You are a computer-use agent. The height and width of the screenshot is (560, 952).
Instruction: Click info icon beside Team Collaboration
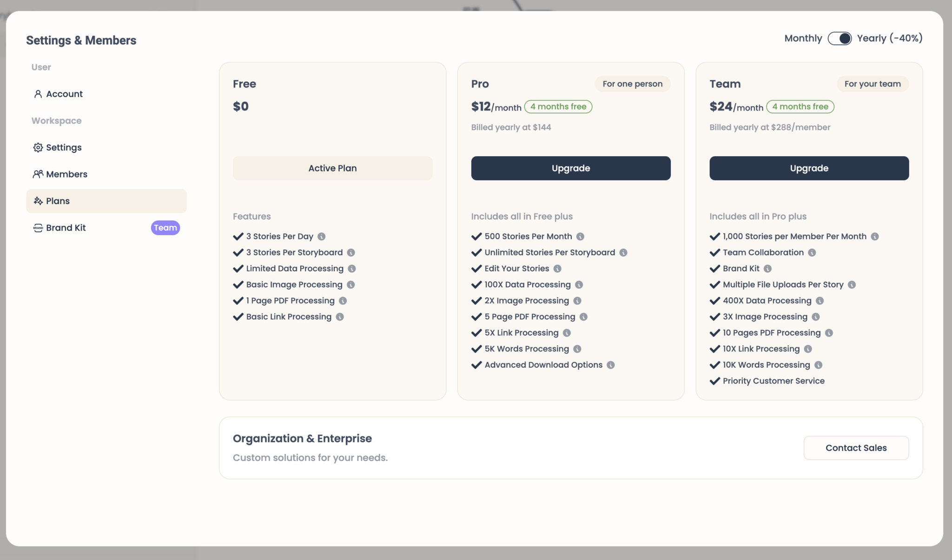coord(812,253)
